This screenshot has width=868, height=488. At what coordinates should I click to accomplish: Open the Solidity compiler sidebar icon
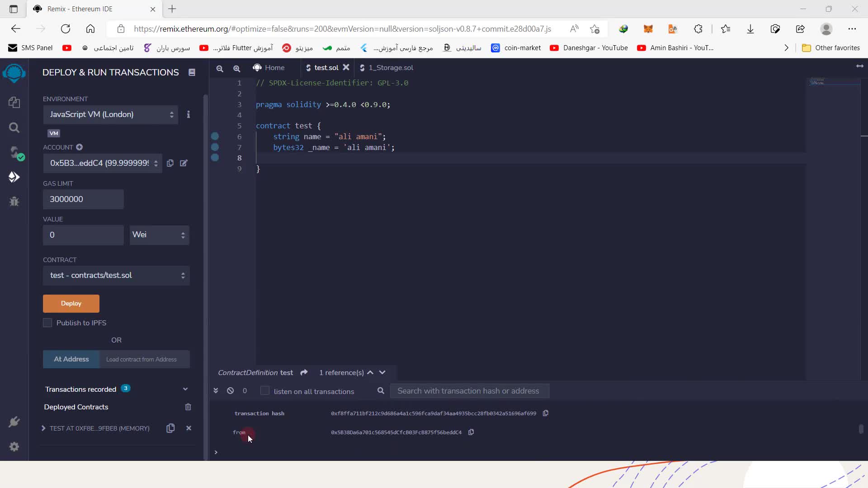(x=15, y=152)
